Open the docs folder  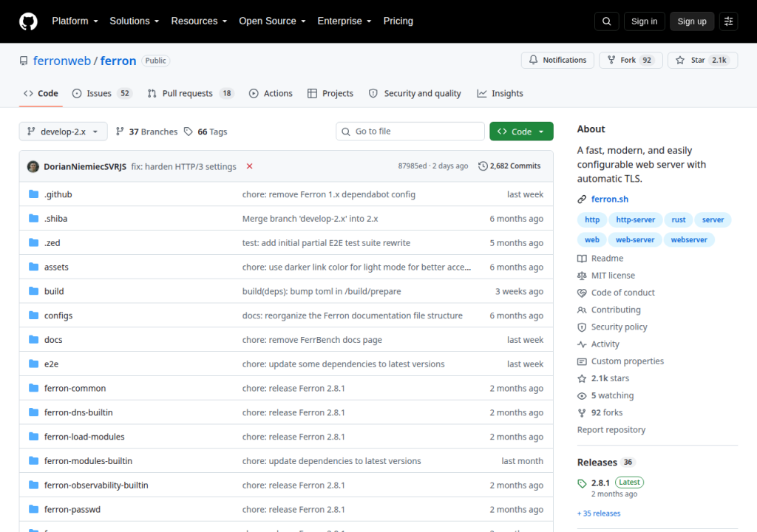click(53, 340)
